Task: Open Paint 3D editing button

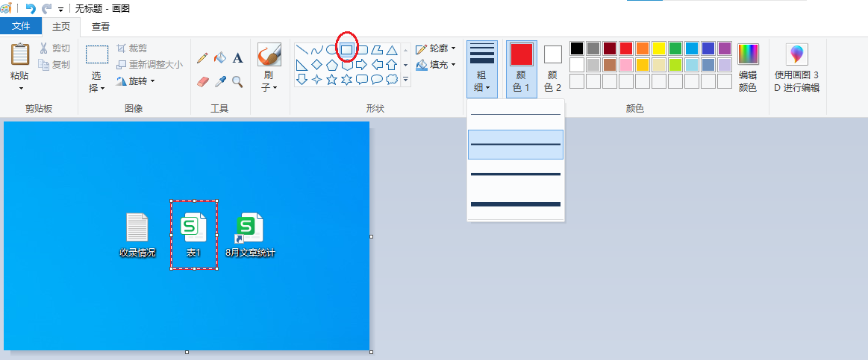Action: coord(796,68)
